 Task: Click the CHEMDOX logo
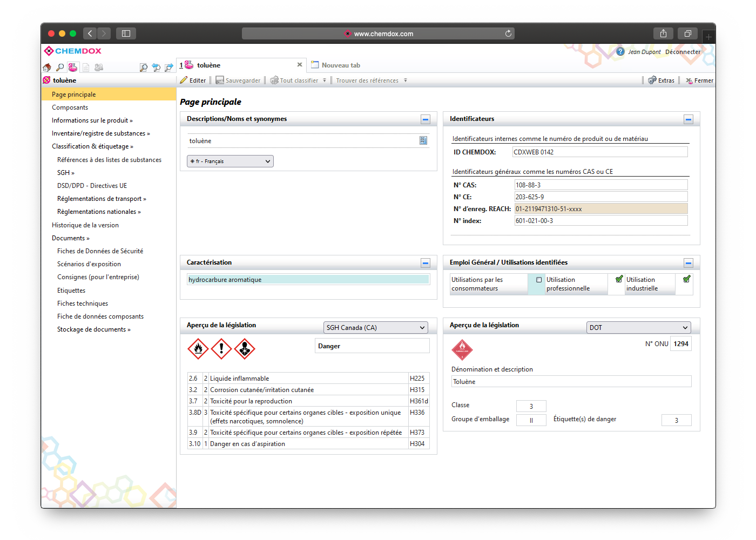pos(73,51)
